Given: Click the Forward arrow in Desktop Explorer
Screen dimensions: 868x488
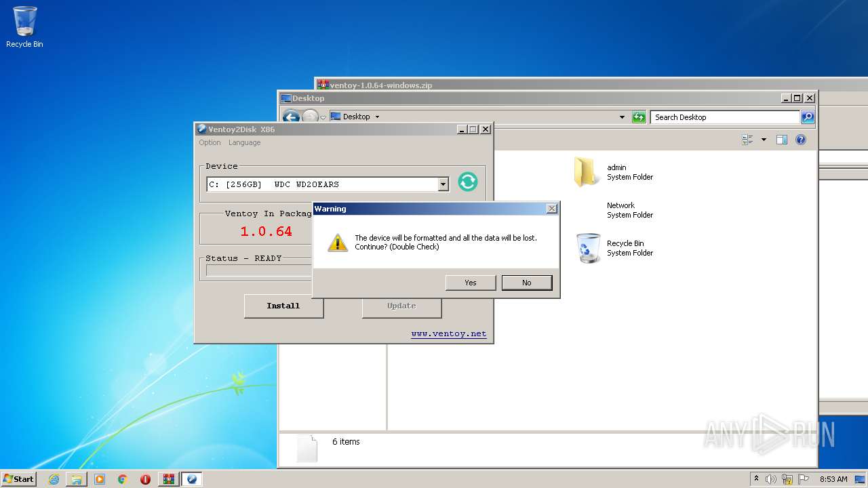Looking at the screenshot, I should coord(310,117).
